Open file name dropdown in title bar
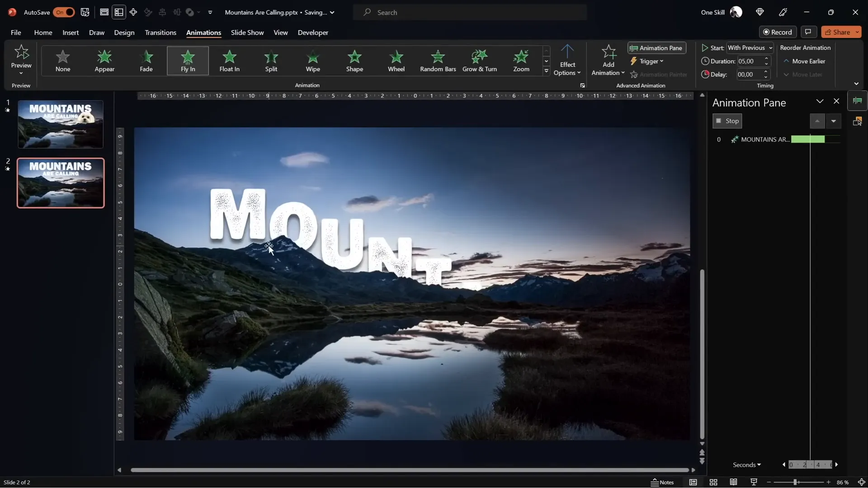 [332, 13]
